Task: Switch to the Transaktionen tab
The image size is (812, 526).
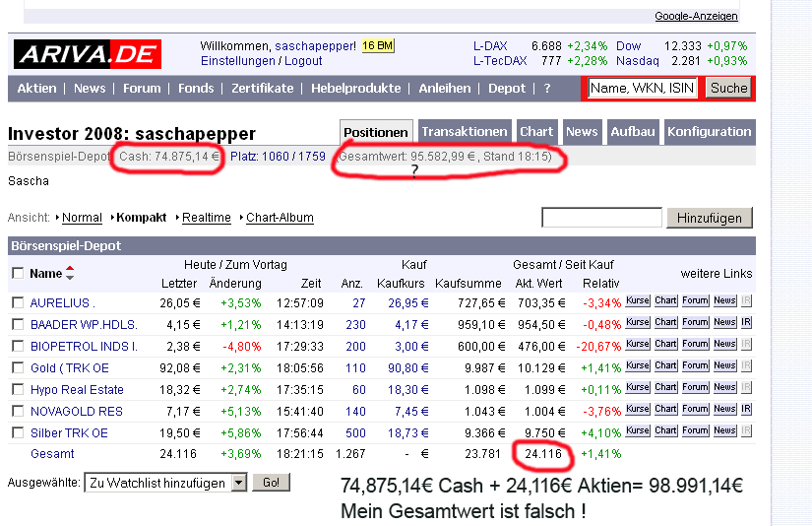Action: (464, 132)
